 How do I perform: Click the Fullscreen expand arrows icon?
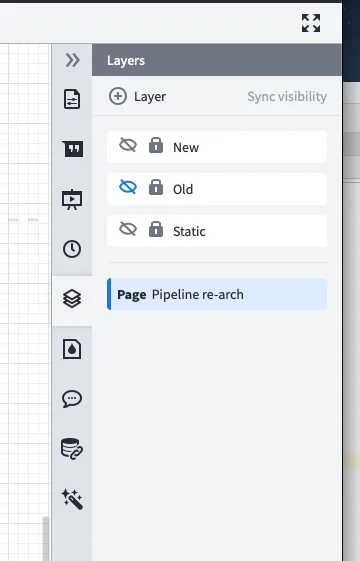(311, 23)
